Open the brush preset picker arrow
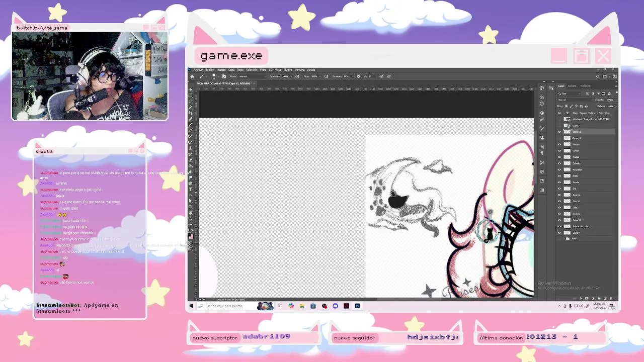Screen dimensions: 644x362 (x=218, y=76)
